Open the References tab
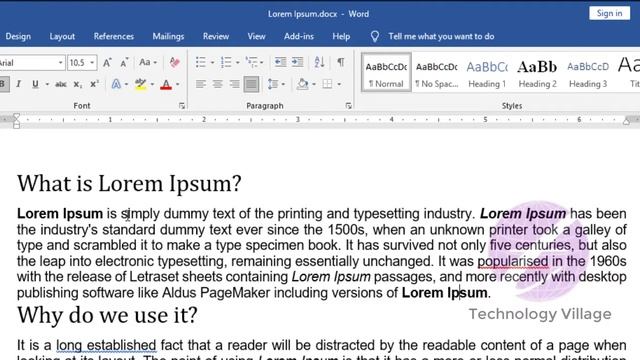 (113, 36)
